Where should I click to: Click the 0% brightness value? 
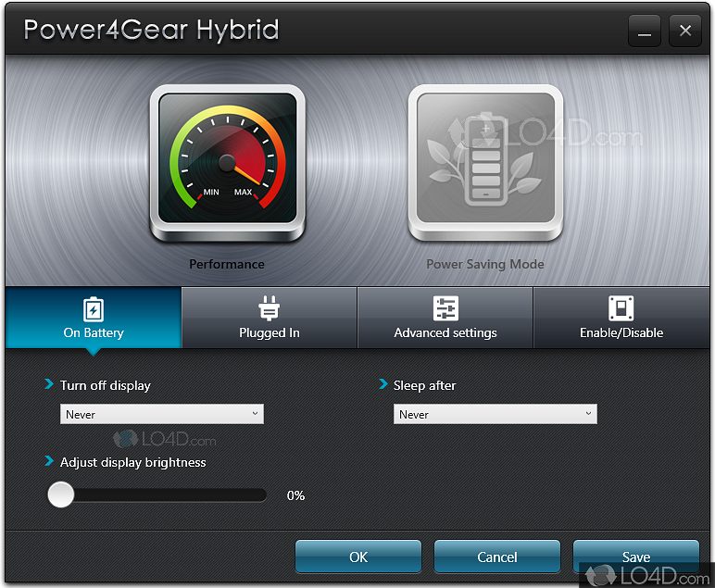[295, 495]
